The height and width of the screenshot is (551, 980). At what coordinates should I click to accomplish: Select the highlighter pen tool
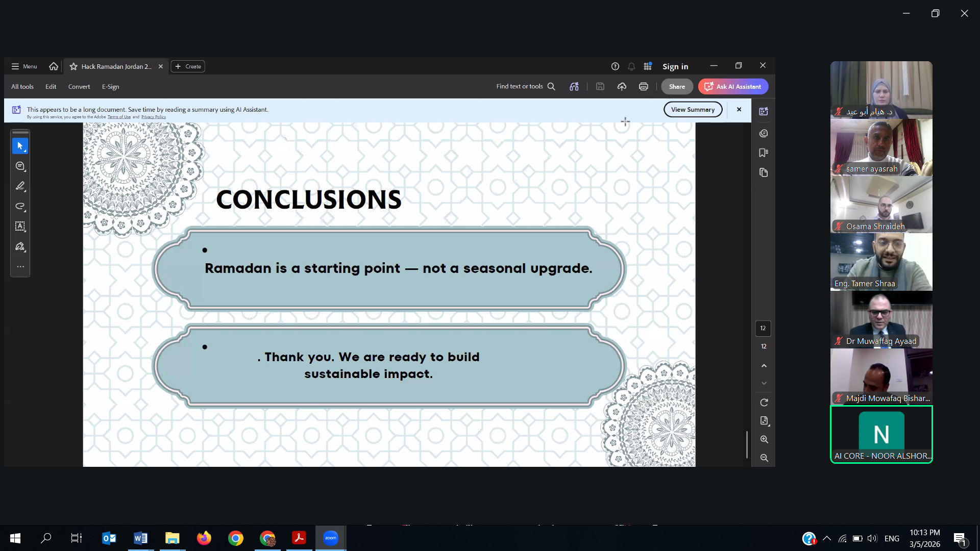[x=20, y=186]
